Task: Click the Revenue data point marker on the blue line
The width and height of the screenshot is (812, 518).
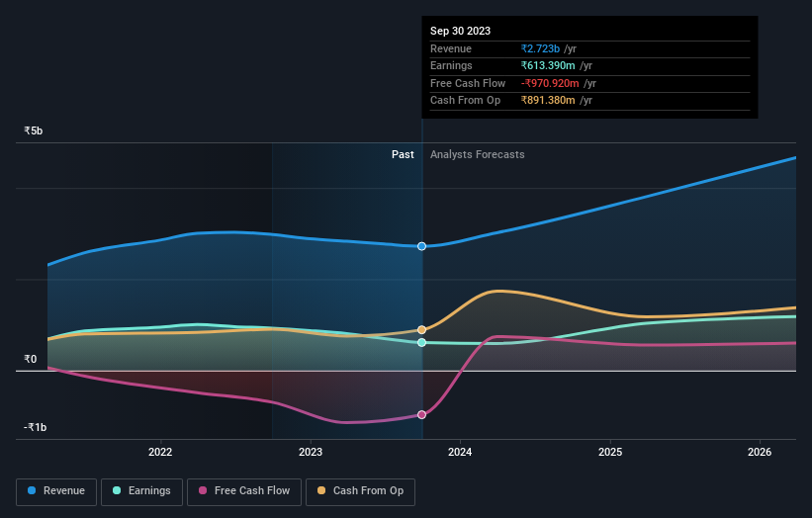Action: pos(421,246)
